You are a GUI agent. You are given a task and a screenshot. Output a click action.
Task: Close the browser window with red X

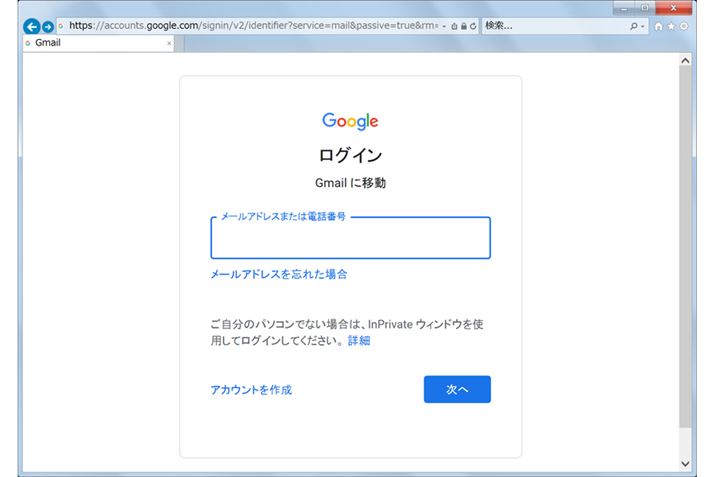point(674,8)
